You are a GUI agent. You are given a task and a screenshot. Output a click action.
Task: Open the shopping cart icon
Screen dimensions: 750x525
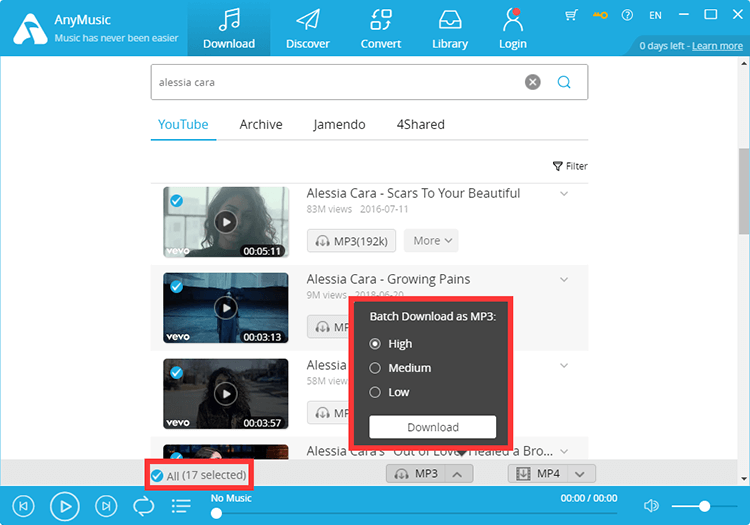click(571, 15)
